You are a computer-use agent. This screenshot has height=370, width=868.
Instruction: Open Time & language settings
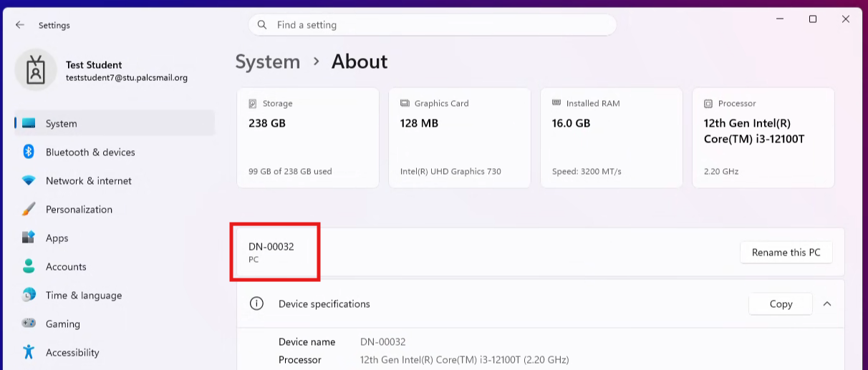click(x=115, y=295)
